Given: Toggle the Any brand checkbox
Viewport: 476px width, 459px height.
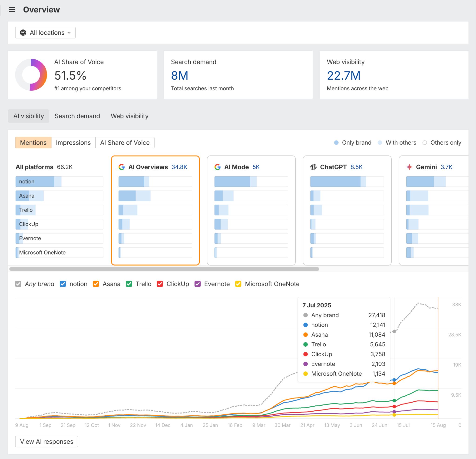Looking at the screenshot, I should click(x=18, y=284).
